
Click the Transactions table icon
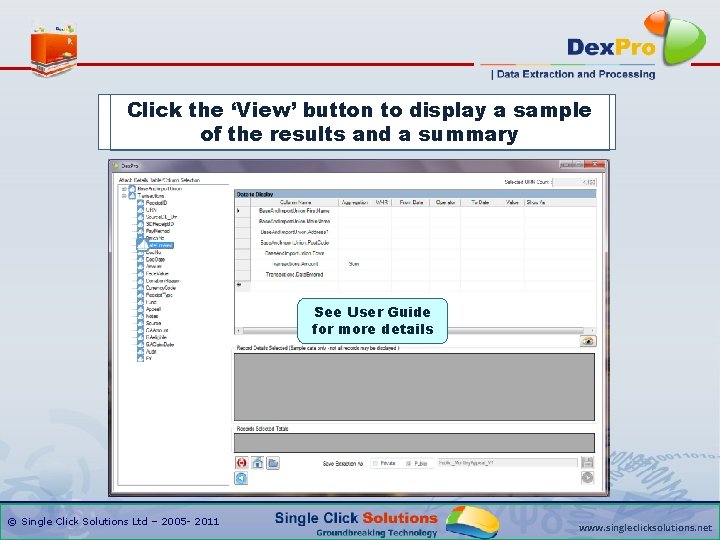tap(132, 196)
